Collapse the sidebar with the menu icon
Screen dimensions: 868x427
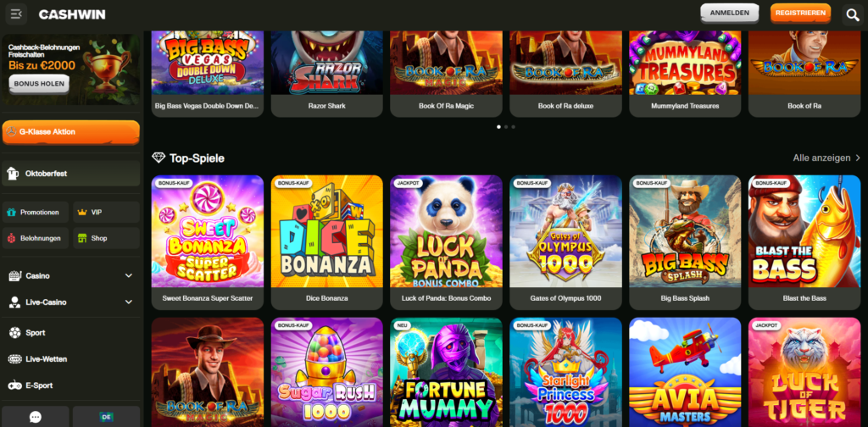(x=16, y=14)
